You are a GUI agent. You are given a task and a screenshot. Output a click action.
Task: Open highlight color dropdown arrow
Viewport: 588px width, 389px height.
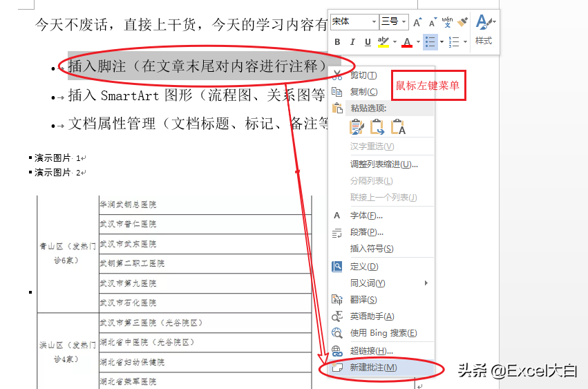395,42
